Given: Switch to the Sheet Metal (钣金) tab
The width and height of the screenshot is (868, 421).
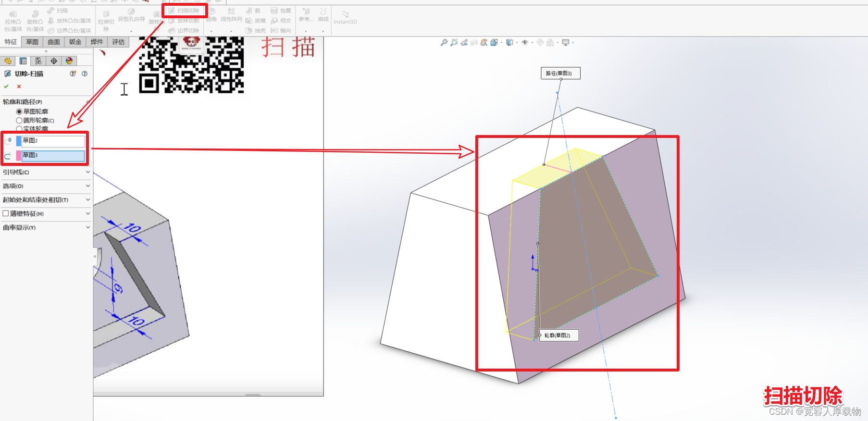Looking at the screenshot, I should (x=75, y=42).
